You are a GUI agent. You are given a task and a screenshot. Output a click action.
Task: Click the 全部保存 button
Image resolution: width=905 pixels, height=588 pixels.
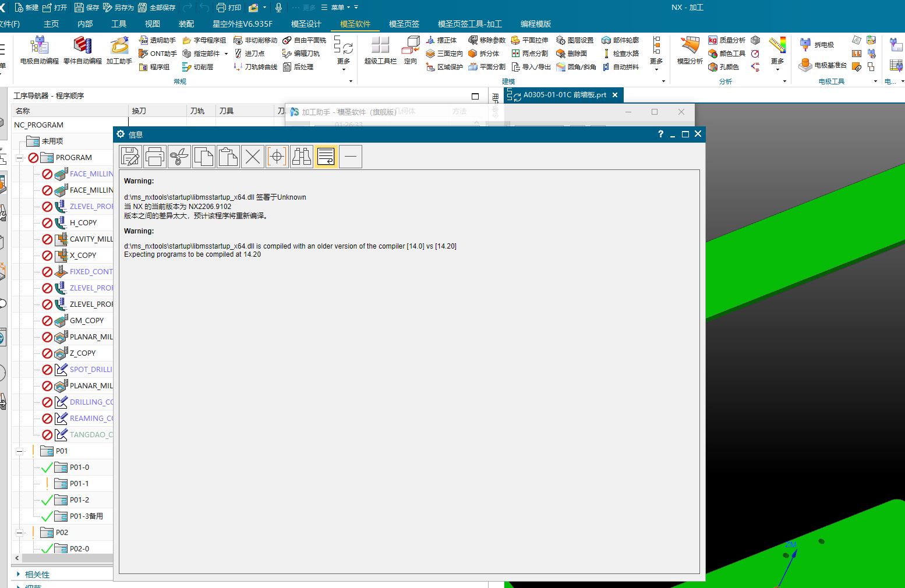coord(157,8)
